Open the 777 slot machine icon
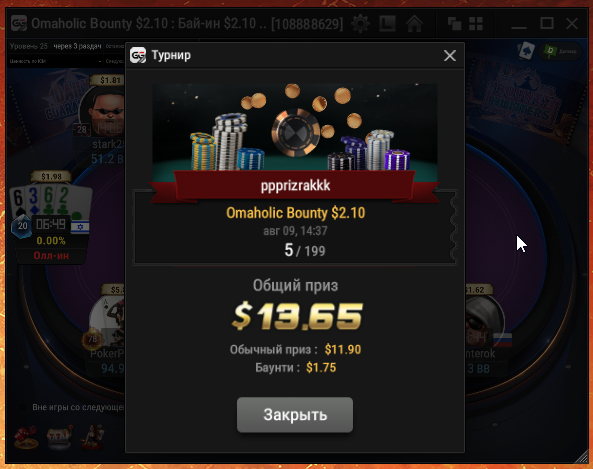 click(59, 438)
